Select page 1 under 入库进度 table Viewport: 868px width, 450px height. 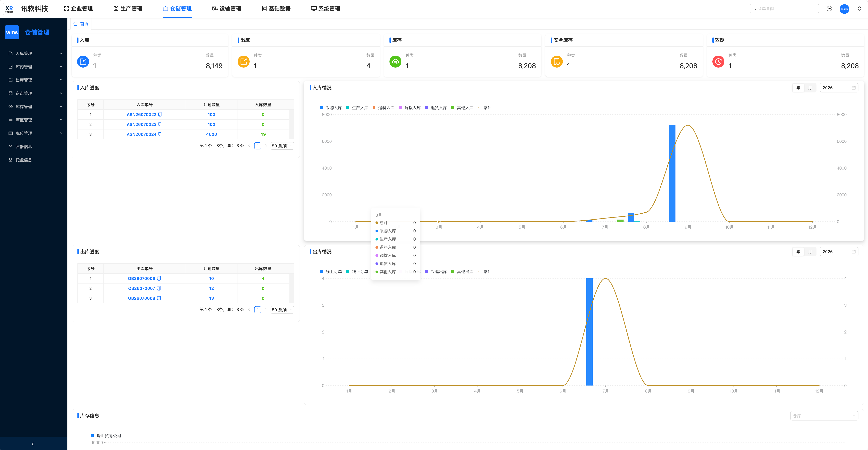[x=258, y=146]
